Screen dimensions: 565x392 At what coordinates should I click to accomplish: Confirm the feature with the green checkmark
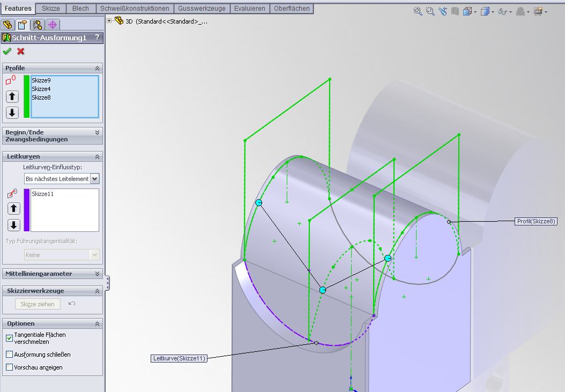[7, 51]
